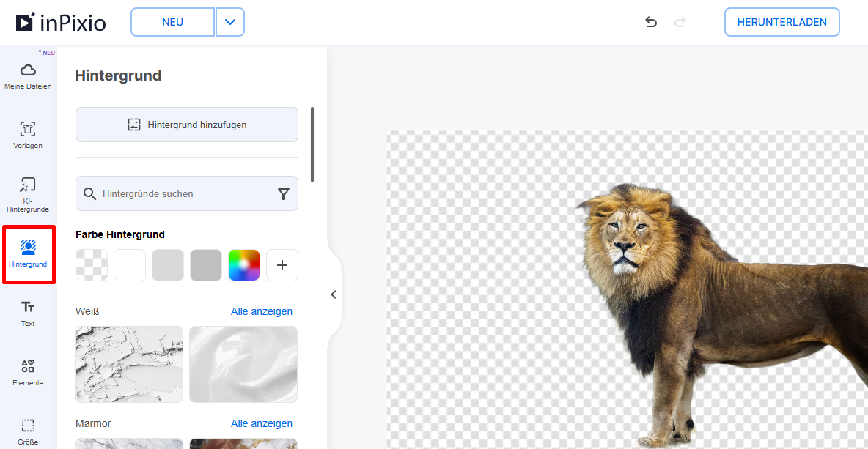Image resolution: width=868 pixels, height=449 pixels.
Task: Click the Hintergrund panel scrollbar
Action: point(312,145)
